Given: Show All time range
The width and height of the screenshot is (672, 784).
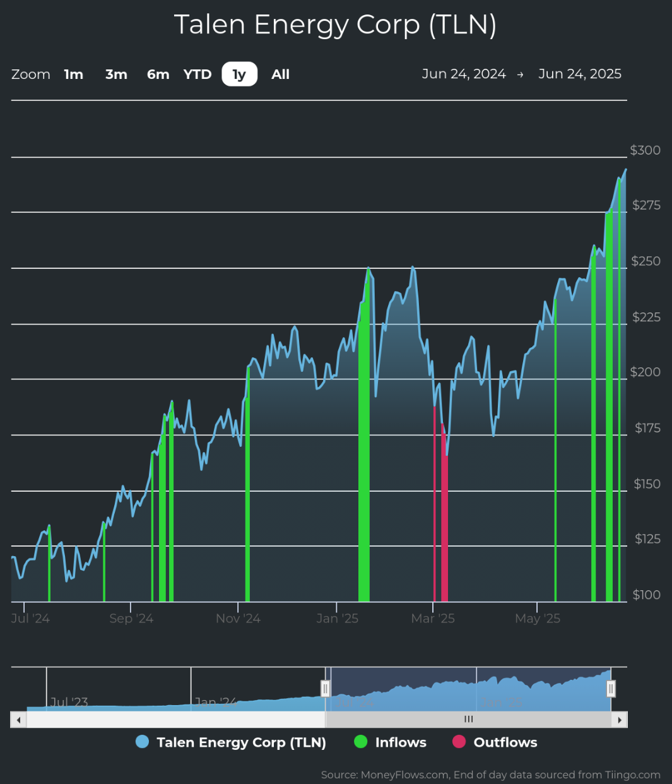Looking at the screenshot, I should pos(280,74).
